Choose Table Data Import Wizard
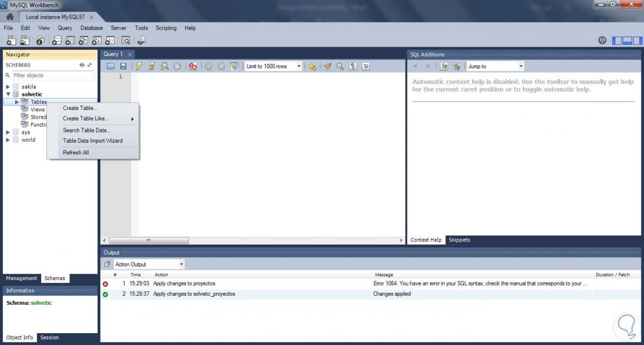This screenshot has width=644, height=345. (x=93, y=141)
